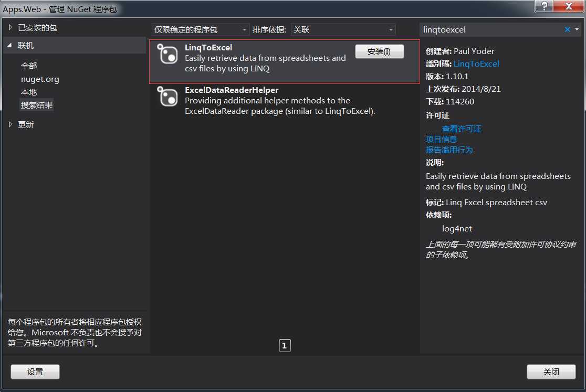
Task: Open the 项目信息 link
Action: tap(442, 139)
